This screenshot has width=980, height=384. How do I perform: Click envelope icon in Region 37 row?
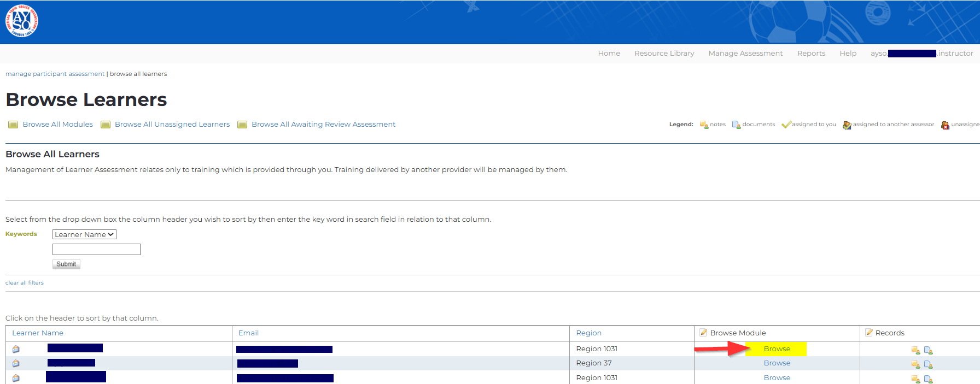[16, 363]
